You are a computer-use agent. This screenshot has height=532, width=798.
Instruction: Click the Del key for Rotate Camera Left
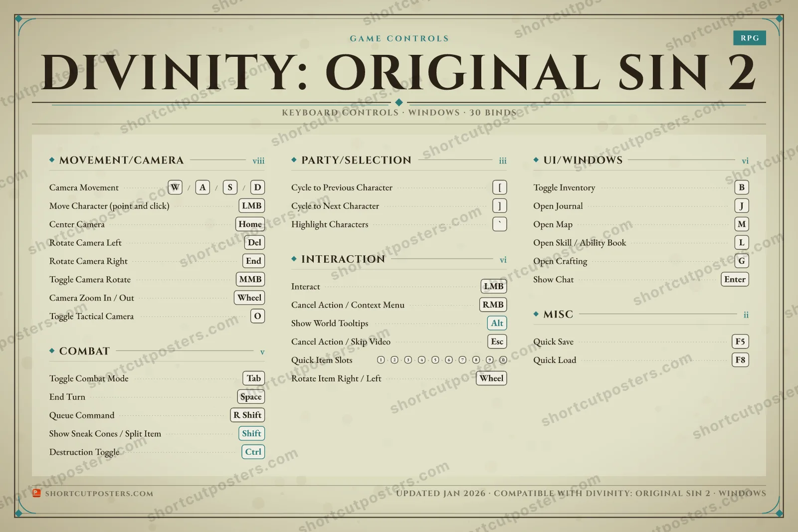click(x=254, y=243)
